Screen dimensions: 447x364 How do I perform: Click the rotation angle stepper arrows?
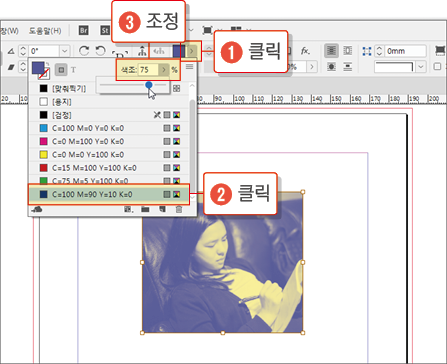(x=23, y=51)
